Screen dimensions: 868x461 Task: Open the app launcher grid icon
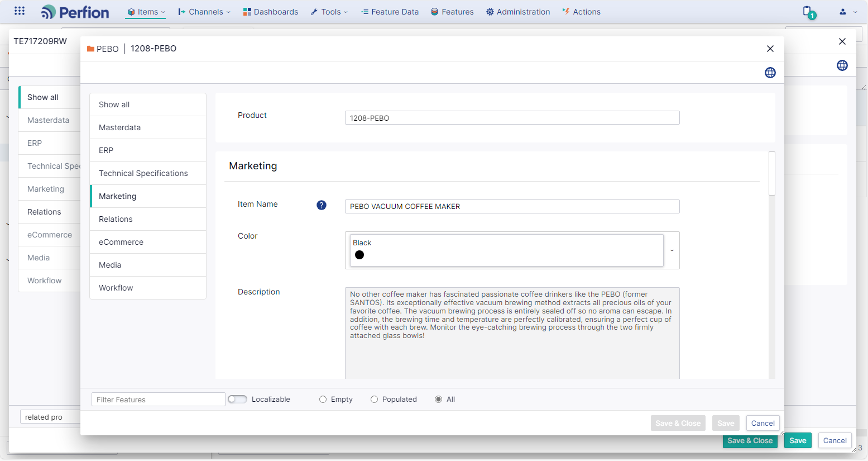tap(20, 11)
